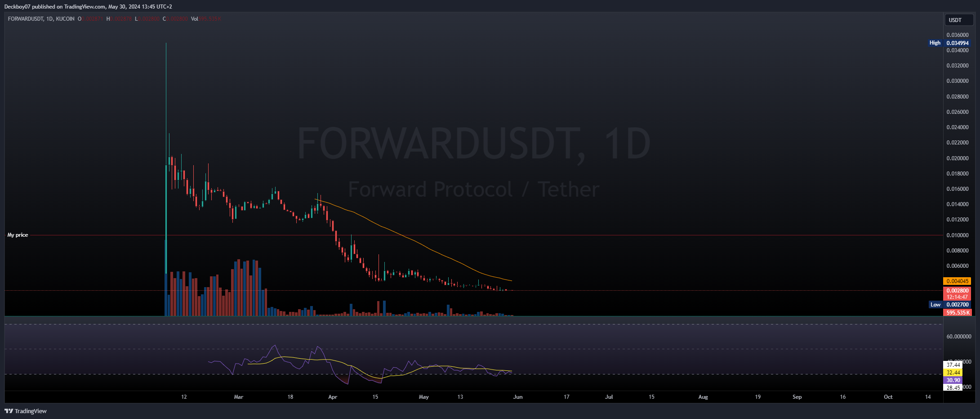Image resolution: width=980 pixels, height=419 pixels.
Task: Click the 0.006000 price axis tick
Action: [x=958, y=266]
